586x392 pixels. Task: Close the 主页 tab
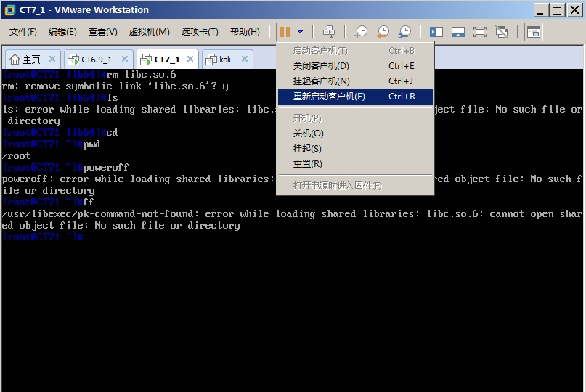pos(52,59)
